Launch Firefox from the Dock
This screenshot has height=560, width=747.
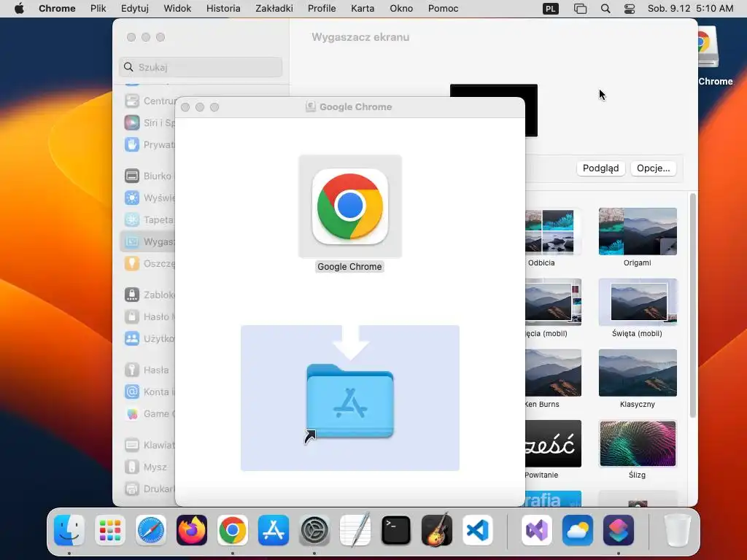(192, 530)
